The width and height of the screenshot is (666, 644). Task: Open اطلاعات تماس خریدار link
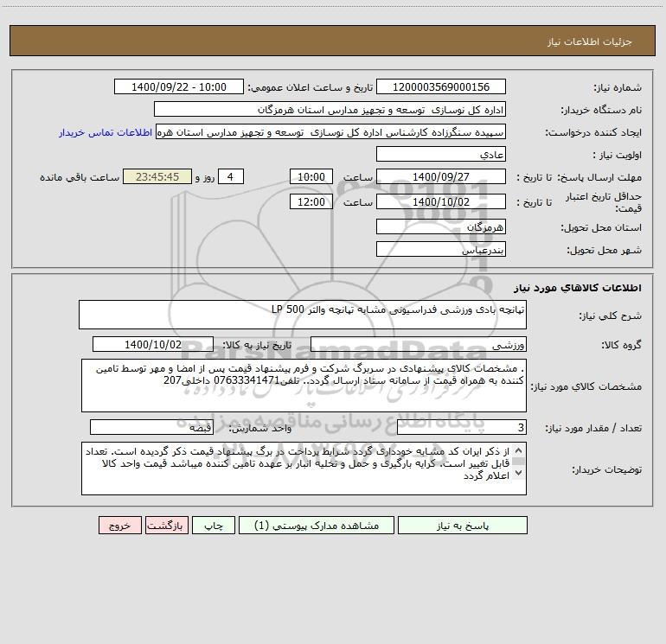point(106,132)
